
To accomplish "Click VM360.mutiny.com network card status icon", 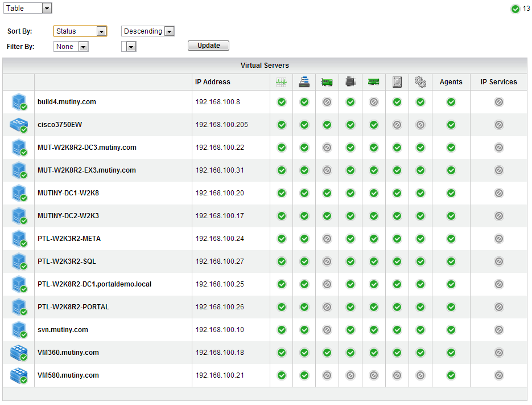I will pyautogui.click(x=327, y=353).
